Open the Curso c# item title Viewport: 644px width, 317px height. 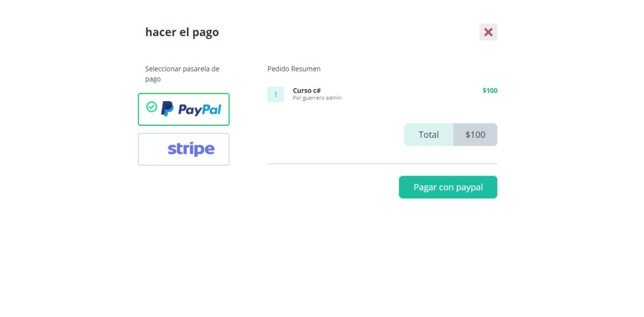(x=307, y=91)
